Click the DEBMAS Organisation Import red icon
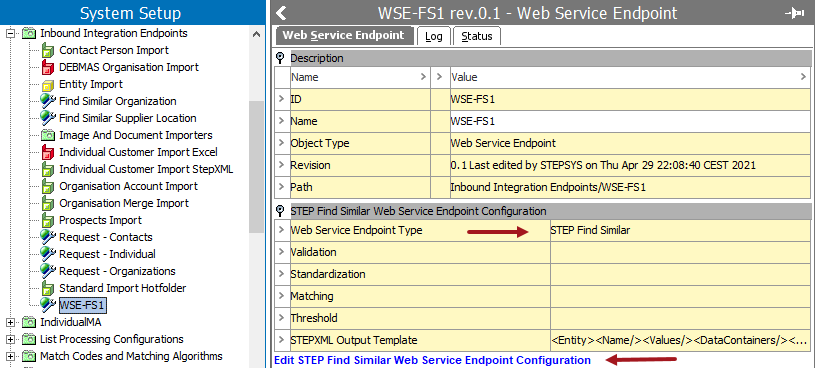This screenshot has width=815, height=368. pyautogui.click(x=48, y=67)
